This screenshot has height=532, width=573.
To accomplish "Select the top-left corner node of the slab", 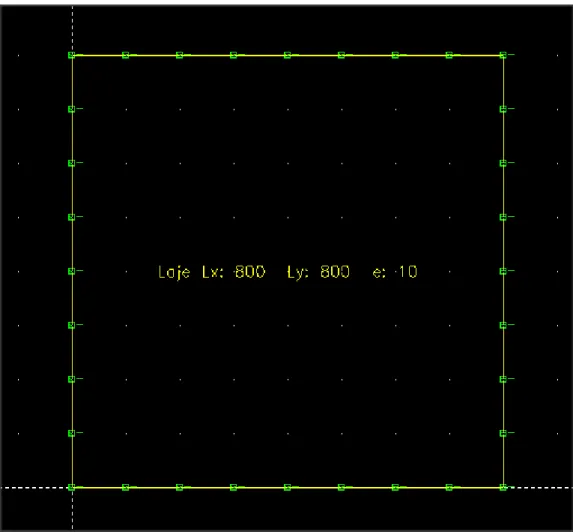I will [x=72, y=55].
